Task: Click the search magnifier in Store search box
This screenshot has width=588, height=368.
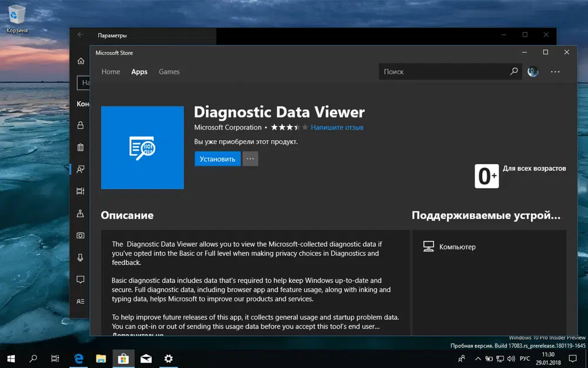Action: point(514,71)
